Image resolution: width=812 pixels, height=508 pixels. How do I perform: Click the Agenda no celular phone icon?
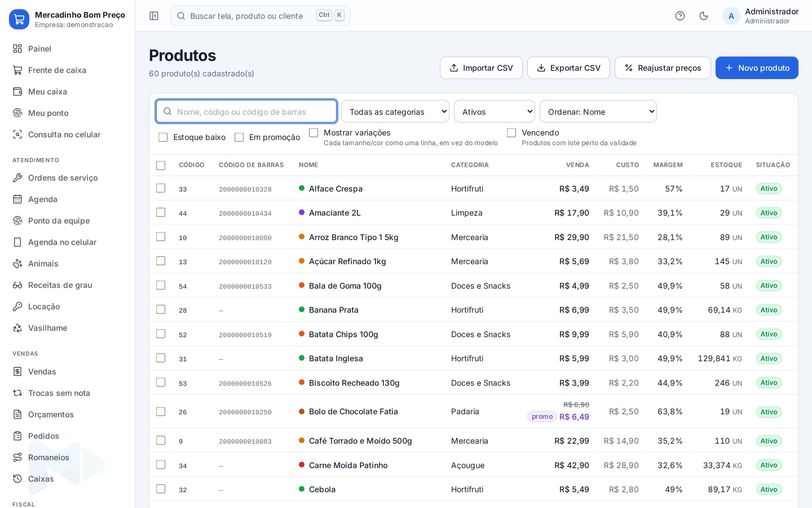click(x=17, y=242)
